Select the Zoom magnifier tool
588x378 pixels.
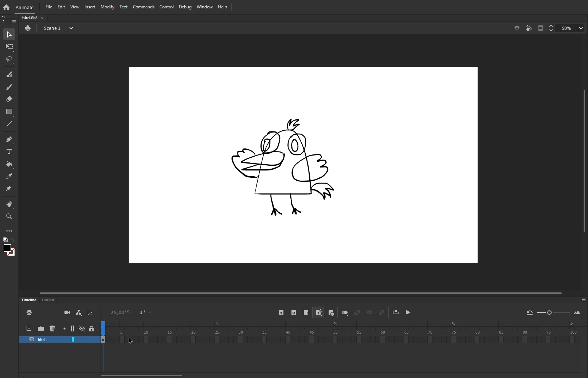(x=9, y=217)
